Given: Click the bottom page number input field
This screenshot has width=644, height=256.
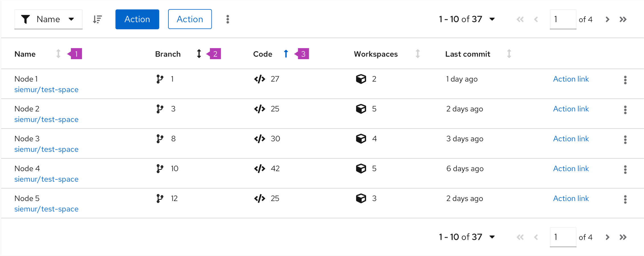Looking at the screenshot, I should click(x=563, y=237).
